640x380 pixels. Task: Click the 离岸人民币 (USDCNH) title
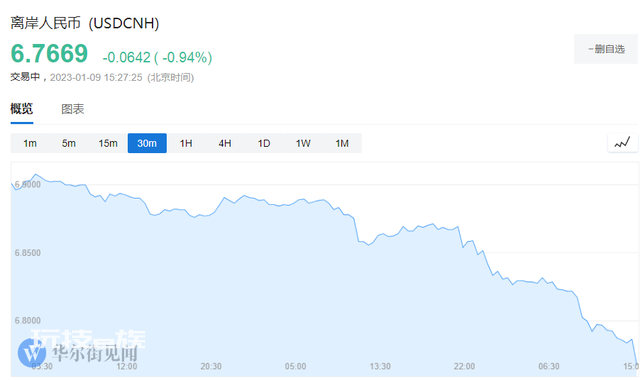click(x=85, y=23)
